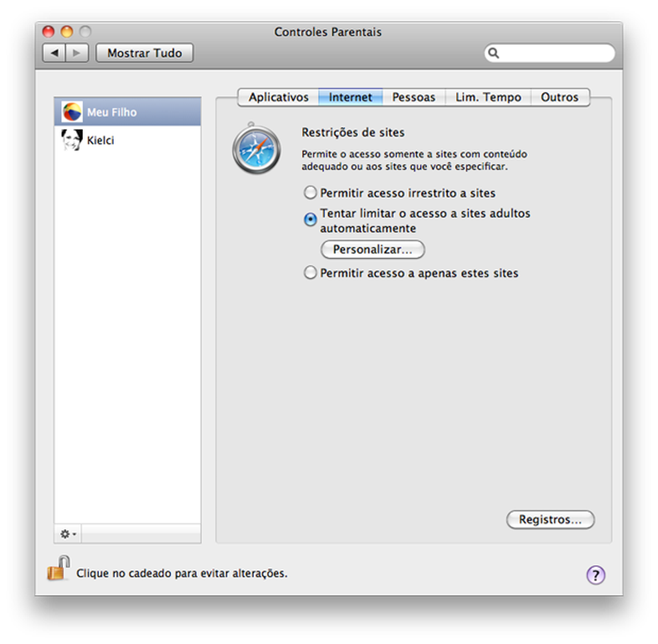Click the 'Controles Parentais' window title

328,32
